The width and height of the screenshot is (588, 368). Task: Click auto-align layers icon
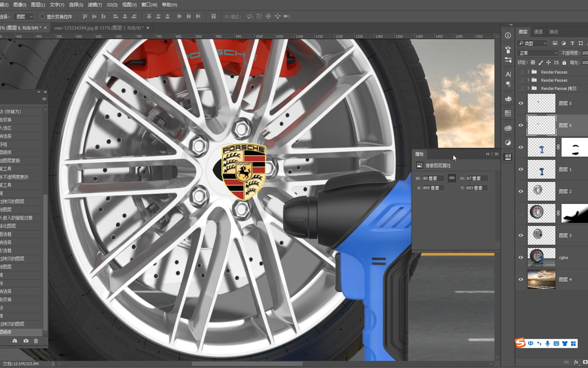coord(214,16)
